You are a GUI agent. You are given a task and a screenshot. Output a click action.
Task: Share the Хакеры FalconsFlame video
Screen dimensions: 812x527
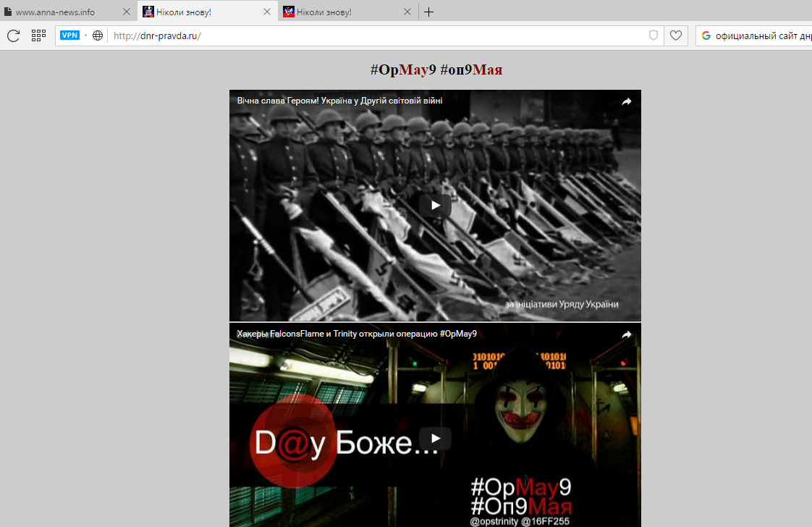pos(626,334)
